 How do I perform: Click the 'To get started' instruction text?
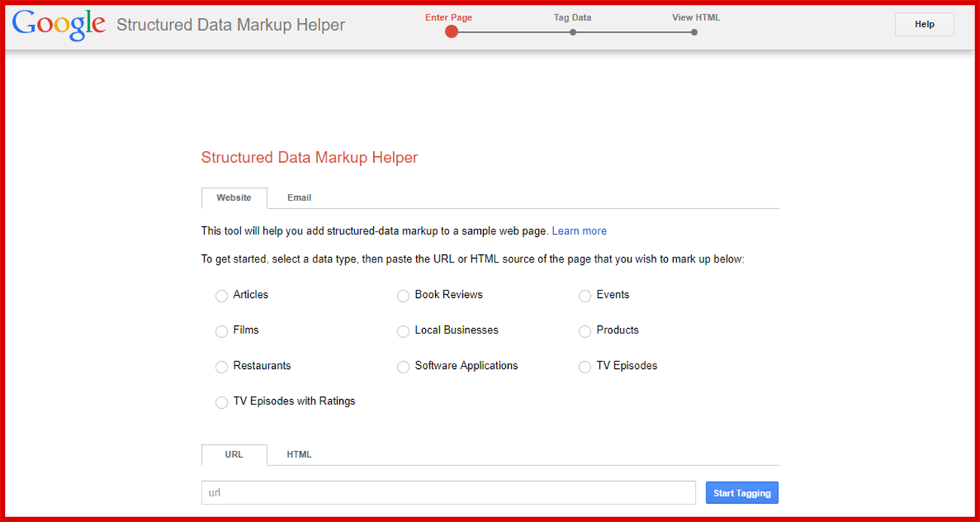pos(473,259)
